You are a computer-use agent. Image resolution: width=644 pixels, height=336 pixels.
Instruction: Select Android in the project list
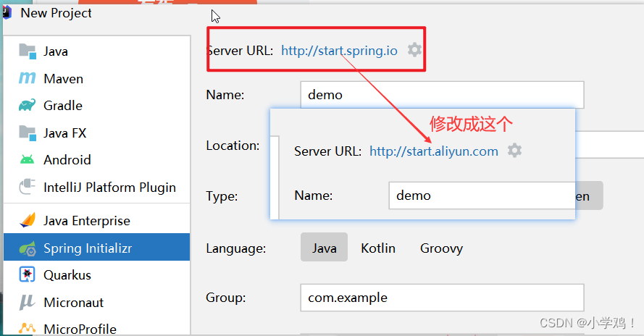point(97,160)
